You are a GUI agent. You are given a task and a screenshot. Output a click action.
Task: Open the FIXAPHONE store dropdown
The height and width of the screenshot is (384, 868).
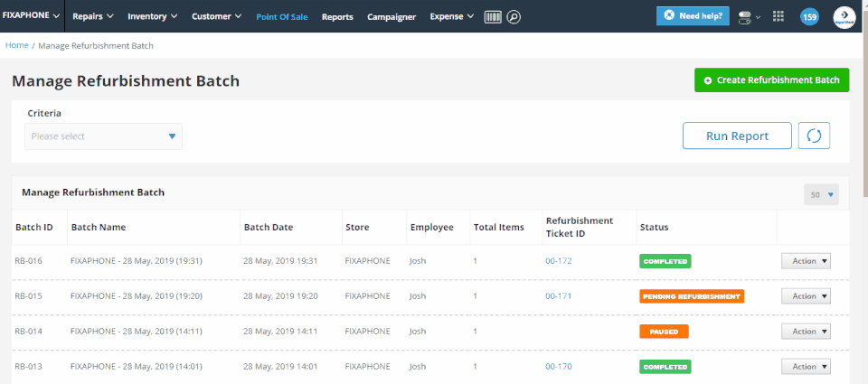[31, 16]
